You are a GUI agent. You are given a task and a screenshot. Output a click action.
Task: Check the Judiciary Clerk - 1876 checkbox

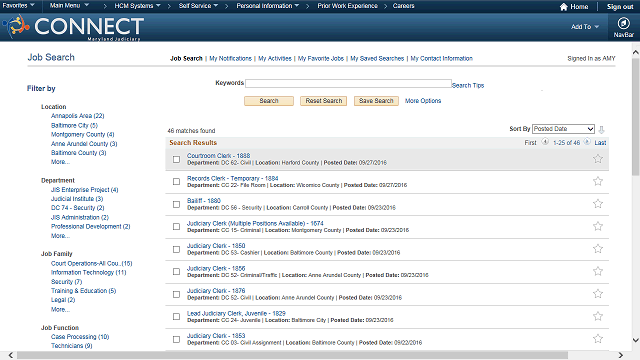pyautogui.click(x=176, y=294)
